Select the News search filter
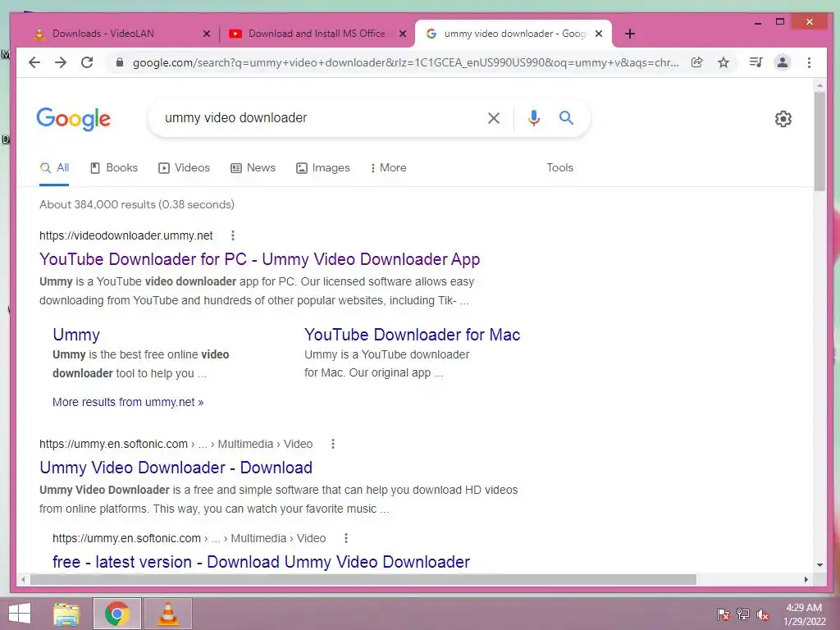The image size is (840, 630). coord(253,167)
